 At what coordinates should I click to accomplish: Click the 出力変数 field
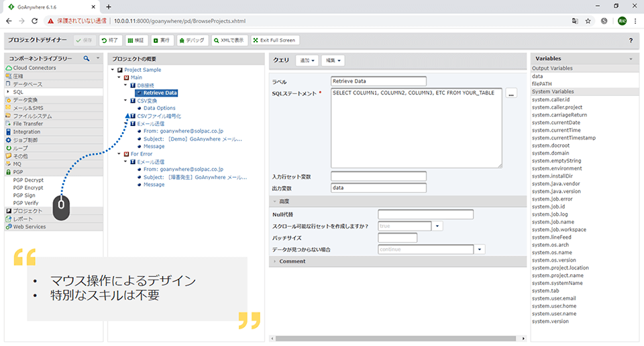click(378, 188)
